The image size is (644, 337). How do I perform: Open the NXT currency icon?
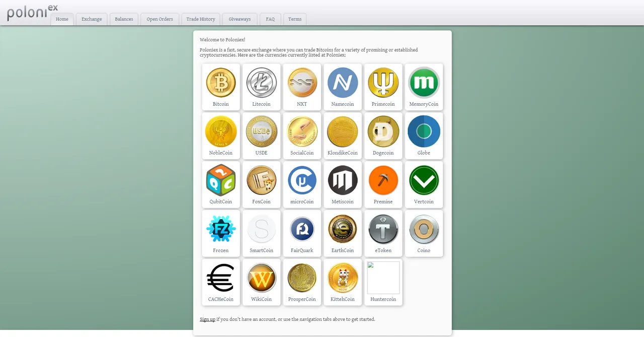click(x=302, y=83)
